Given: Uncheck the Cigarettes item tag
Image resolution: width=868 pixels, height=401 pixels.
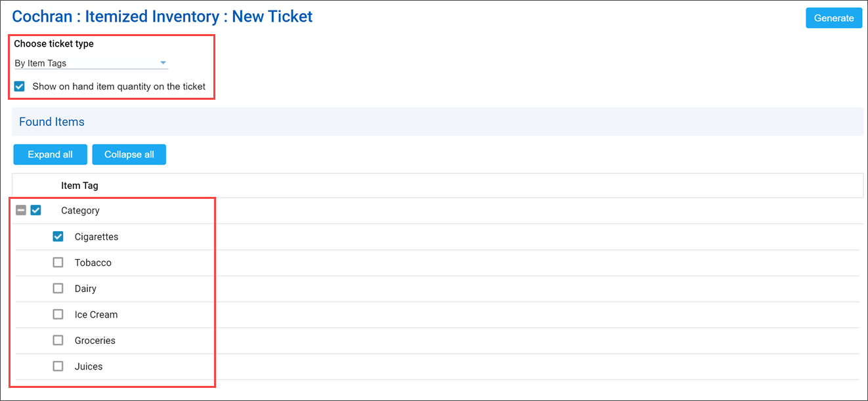Looking at the screenshot, I should coord(58,236).
